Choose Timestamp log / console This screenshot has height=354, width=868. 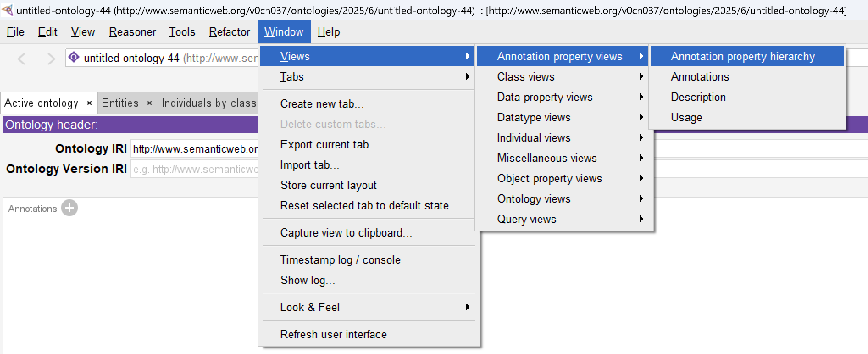coord(368,260)
